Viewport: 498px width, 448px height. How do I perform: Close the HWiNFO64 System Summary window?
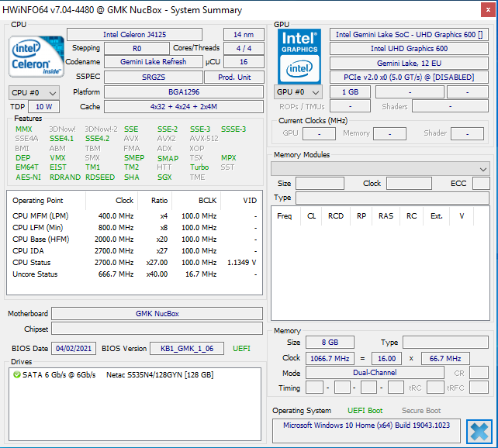(488, 10)
